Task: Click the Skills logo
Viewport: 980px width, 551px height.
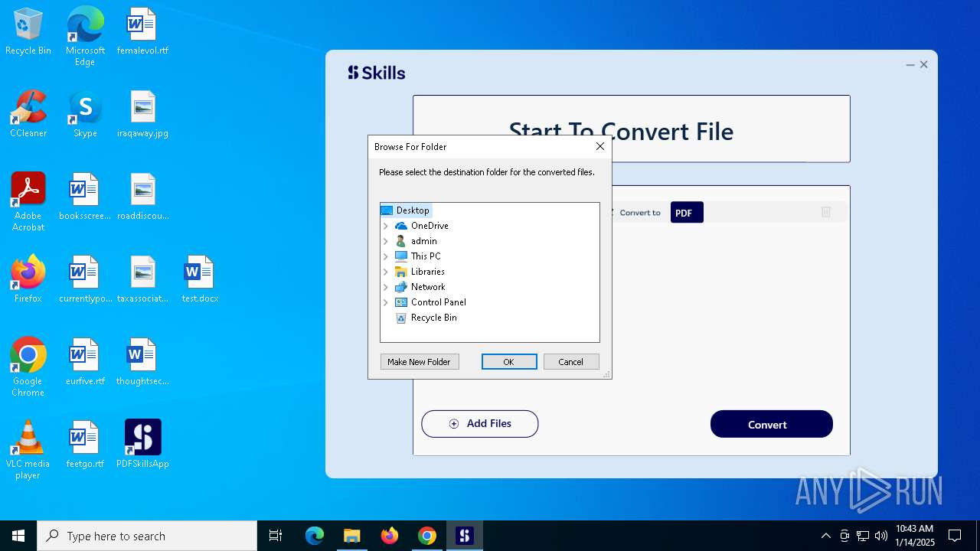Action: point(377,73)
